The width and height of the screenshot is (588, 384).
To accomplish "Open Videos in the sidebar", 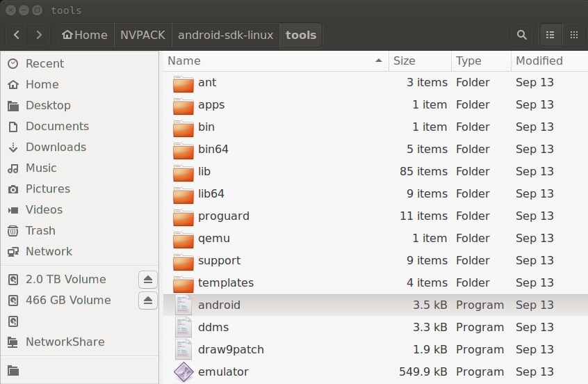I will point(79,209).
